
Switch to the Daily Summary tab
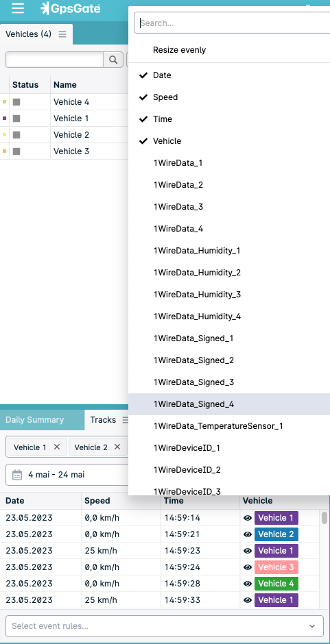(x=34, y=420)
